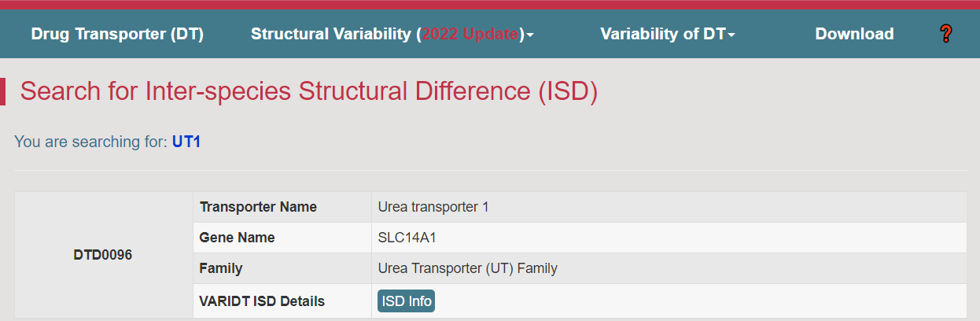Click the VARIDT ISD Details row label
The image size is (980, 321).
click(x=262, y=301)
